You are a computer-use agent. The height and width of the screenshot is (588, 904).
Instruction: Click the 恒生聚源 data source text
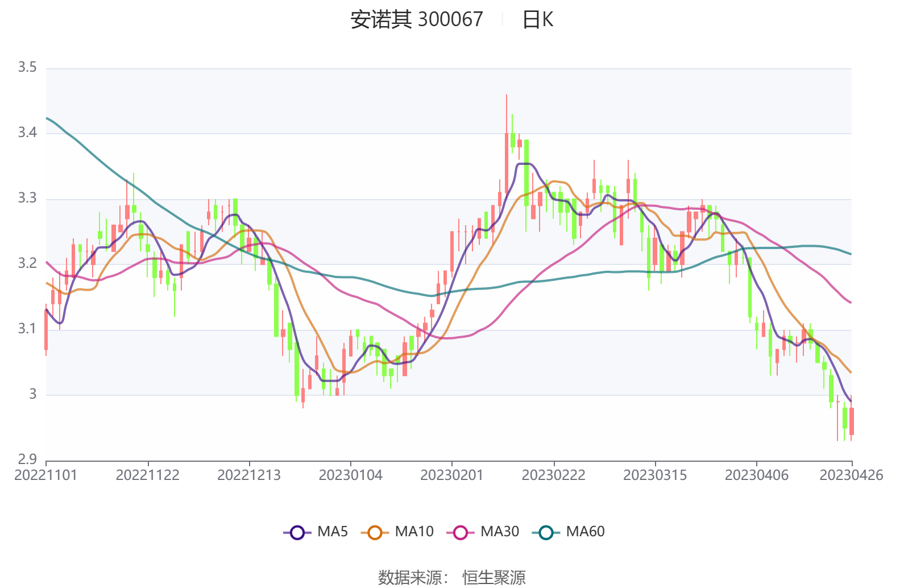(494, 577)
